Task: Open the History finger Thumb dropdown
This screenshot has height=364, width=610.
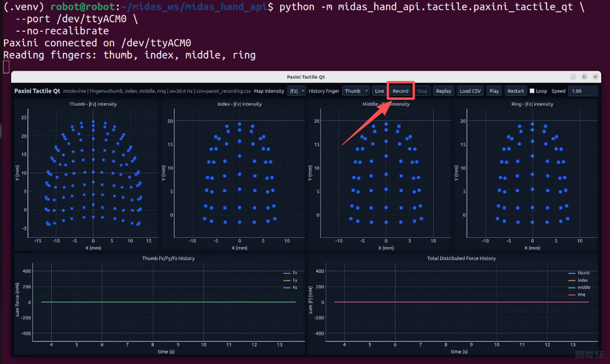Action: 356,91
